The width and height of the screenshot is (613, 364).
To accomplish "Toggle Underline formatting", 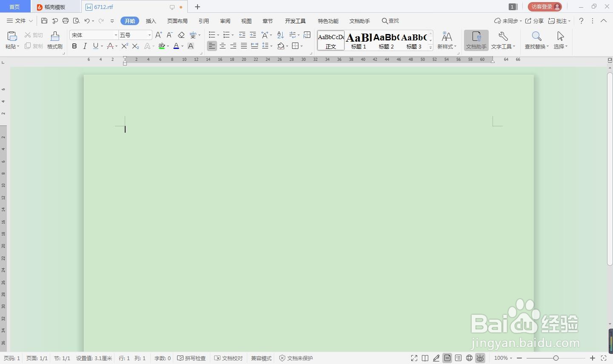I will click(x=96, y=46).
